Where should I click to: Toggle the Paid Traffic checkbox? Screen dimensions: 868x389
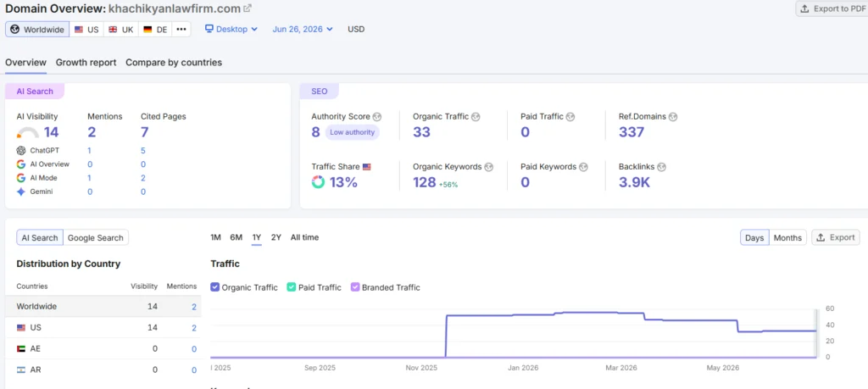pyautogui.click(x=292, y=287)
